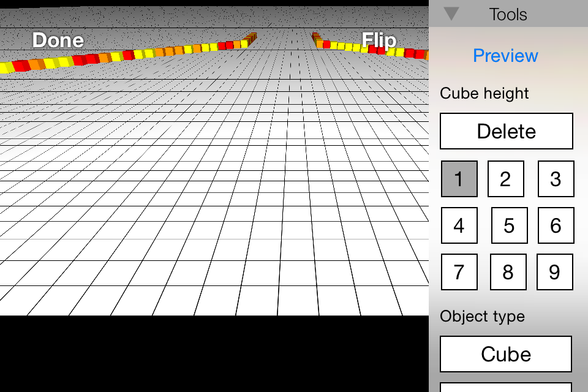The width and height of the screenshot is (588, 392).
Task: Tap the Delete button
Action: point(507,131)
